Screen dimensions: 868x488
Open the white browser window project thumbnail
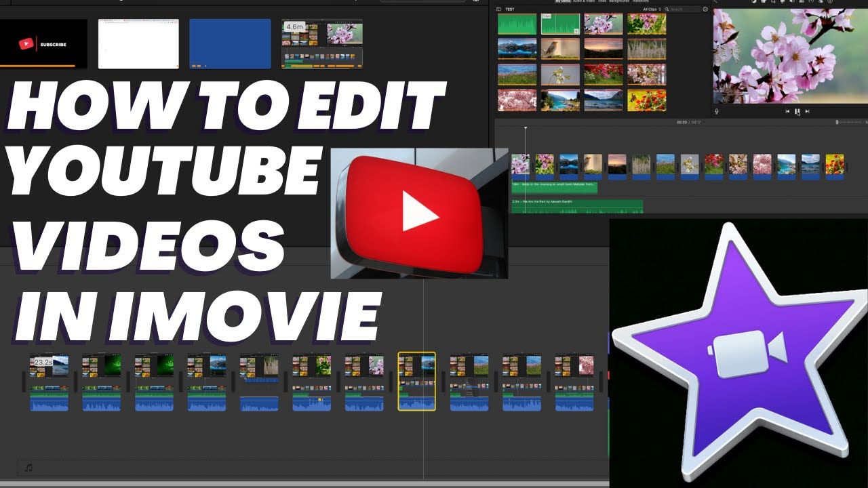pyautogui.click(x=139, y=43)
